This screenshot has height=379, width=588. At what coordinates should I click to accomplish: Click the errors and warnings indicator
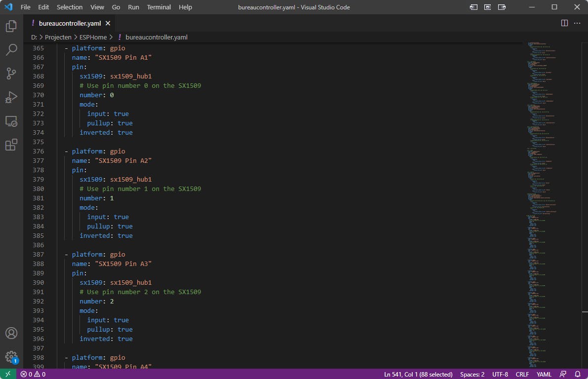tap(33, 374)
